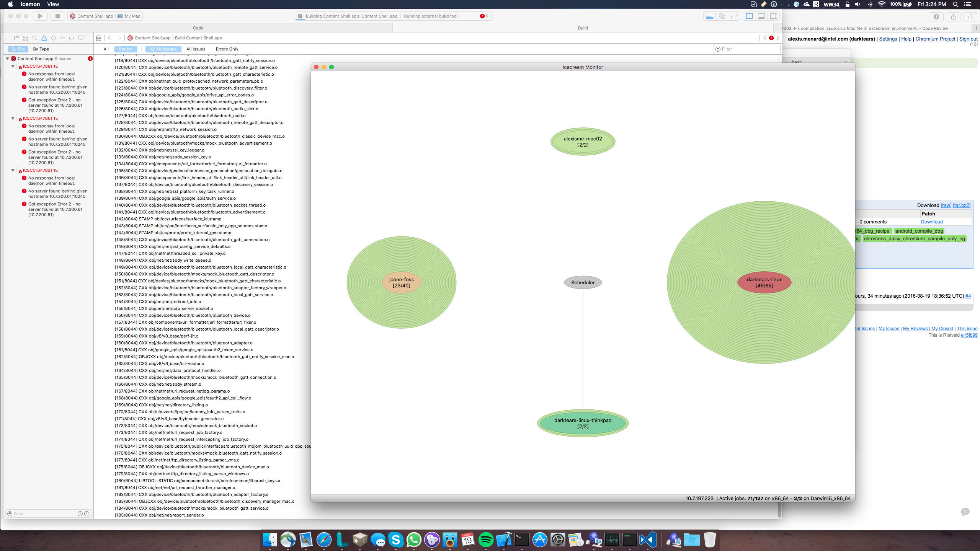
Task: Switch to the assistant editor icon
Action: click(x=722, y=16)
